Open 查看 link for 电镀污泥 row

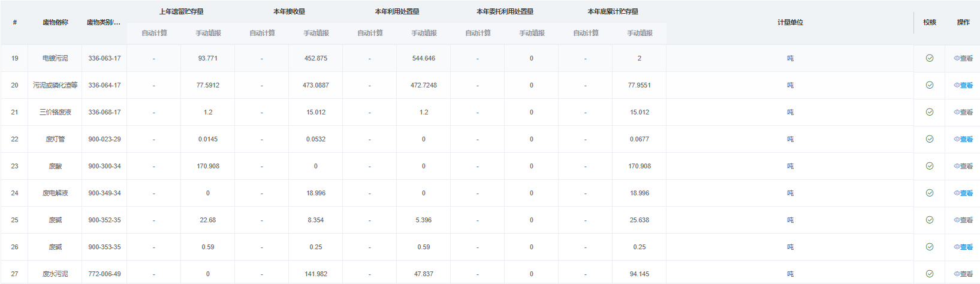point(966,58)
